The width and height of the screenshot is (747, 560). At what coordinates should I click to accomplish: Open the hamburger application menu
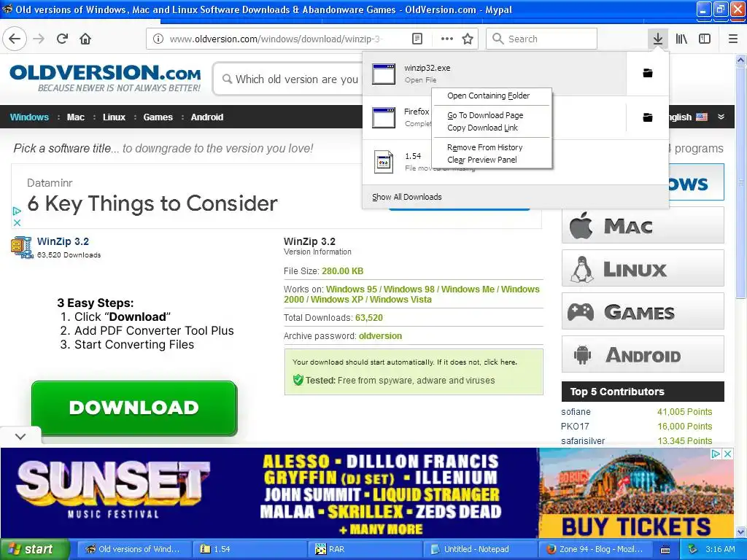pyautogui.click(x=732, y=39)
